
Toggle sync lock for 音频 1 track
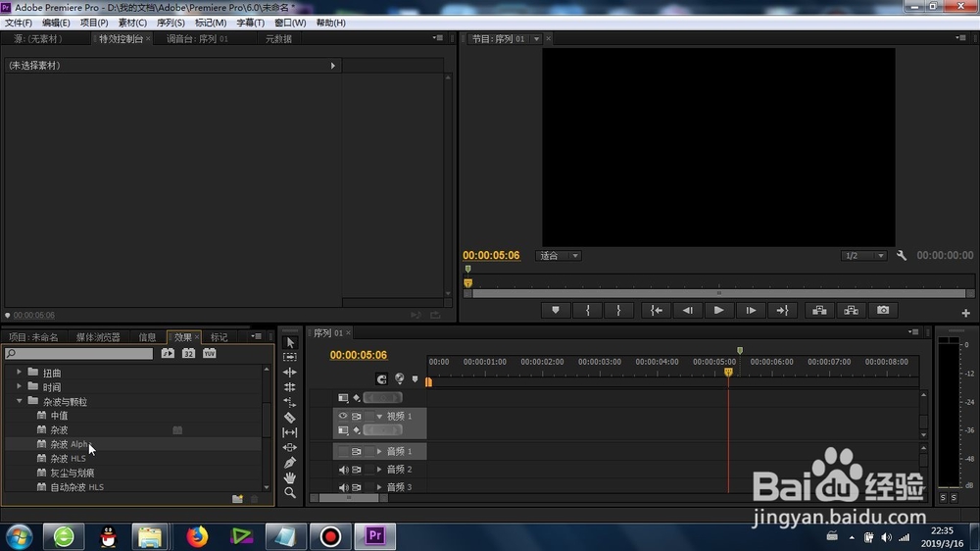click(x=357, y=451)
